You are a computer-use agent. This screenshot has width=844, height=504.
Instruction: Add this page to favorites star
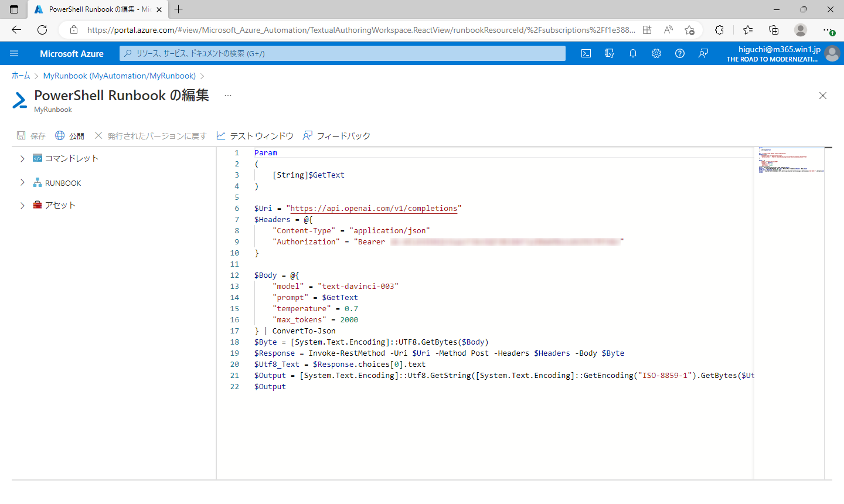click(x=689, y=30)
